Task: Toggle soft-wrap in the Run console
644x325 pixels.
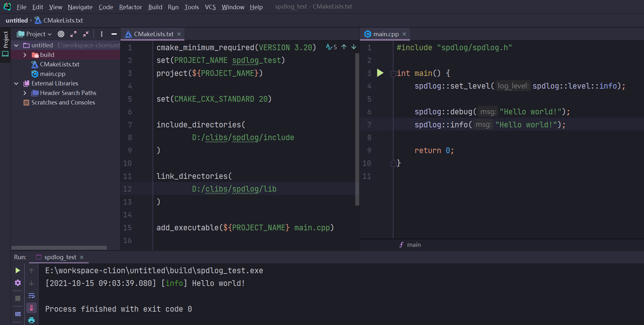Action: coord(31,296)
